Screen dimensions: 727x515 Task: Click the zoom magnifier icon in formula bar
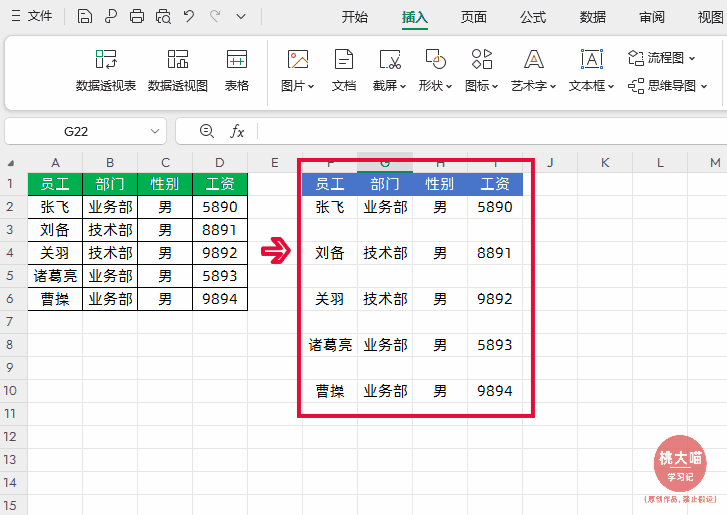coord(207,132)
